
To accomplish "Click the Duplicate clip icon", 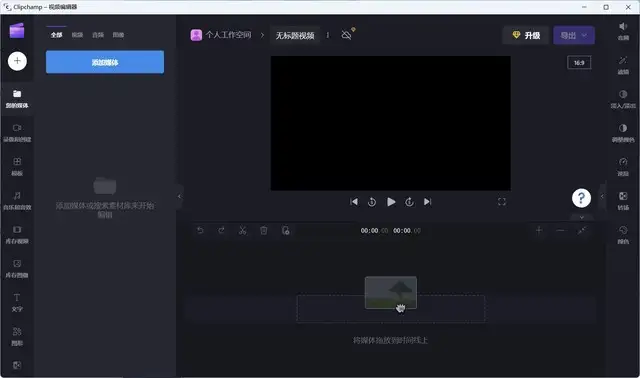I will [x=286, y=231].
